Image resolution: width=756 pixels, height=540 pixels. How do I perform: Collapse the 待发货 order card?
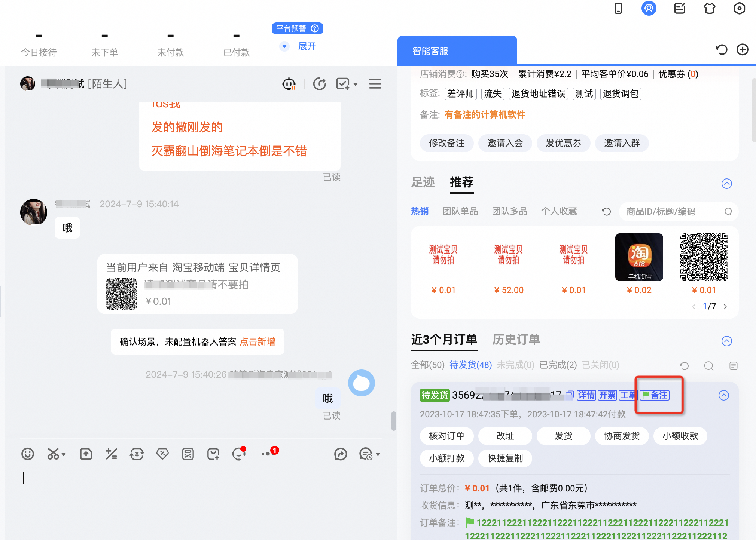(x=724, y=395)
